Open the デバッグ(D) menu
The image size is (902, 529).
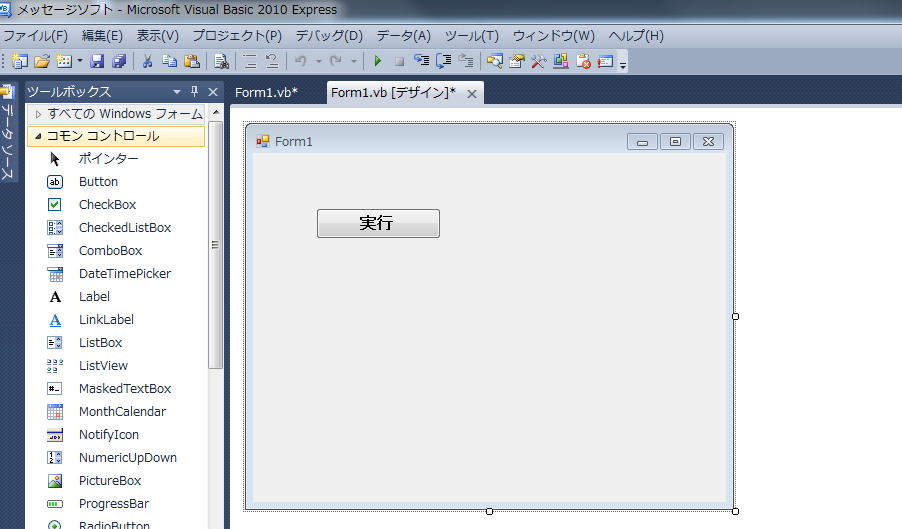329,36
